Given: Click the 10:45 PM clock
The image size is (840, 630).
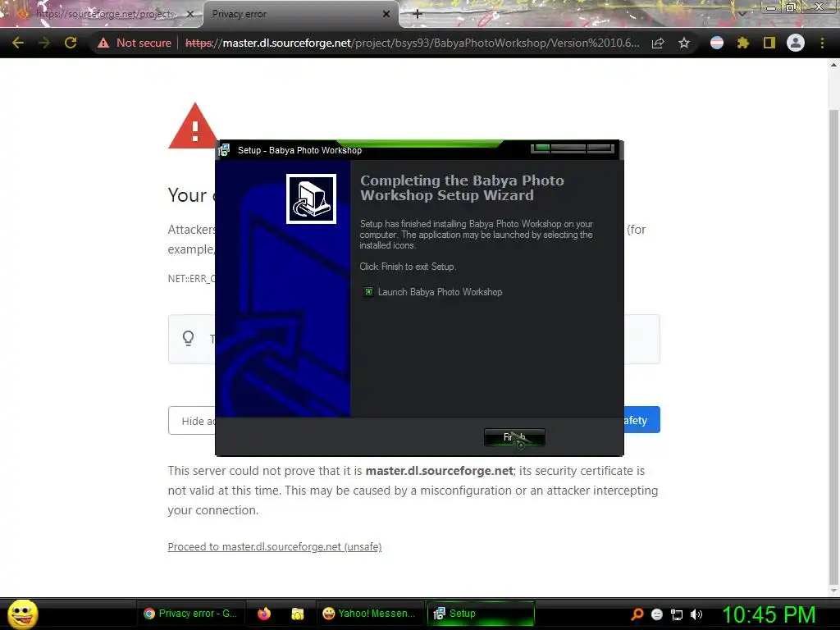Looking at the screenshot, I should tap(769, 614).
